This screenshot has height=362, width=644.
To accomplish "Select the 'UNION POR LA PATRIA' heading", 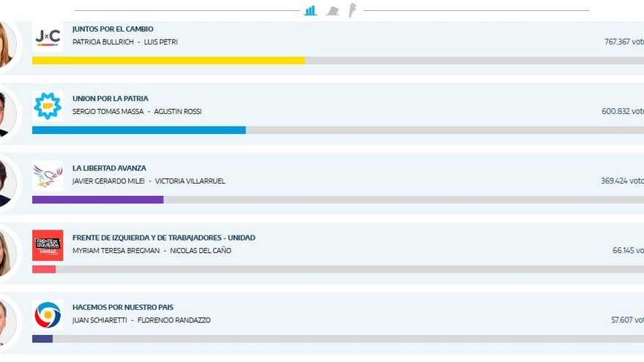I will (111, 99).
